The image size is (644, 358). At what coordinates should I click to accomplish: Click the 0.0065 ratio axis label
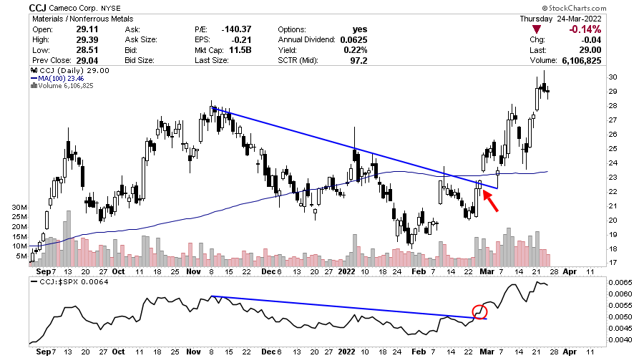620,283
